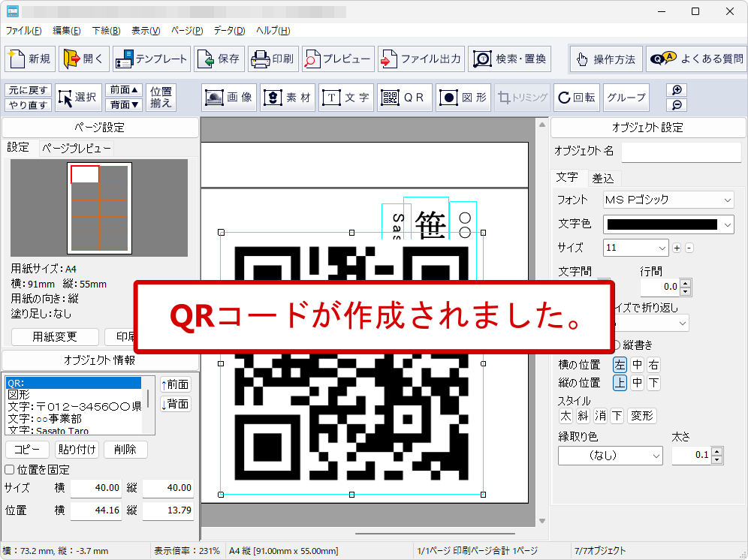Open the 検索・置換 search and replace tool

(509, 59)
